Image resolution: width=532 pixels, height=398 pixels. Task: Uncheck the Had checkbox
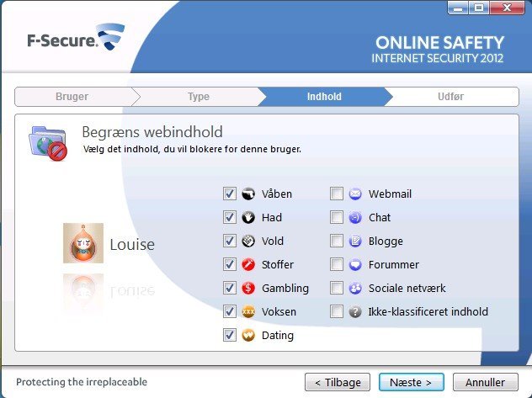click(x=229, y=217)
